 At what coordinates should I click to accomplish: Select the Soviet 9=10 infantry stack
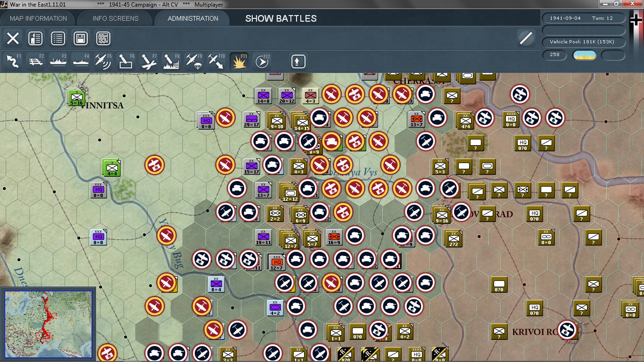coord(276,121)
